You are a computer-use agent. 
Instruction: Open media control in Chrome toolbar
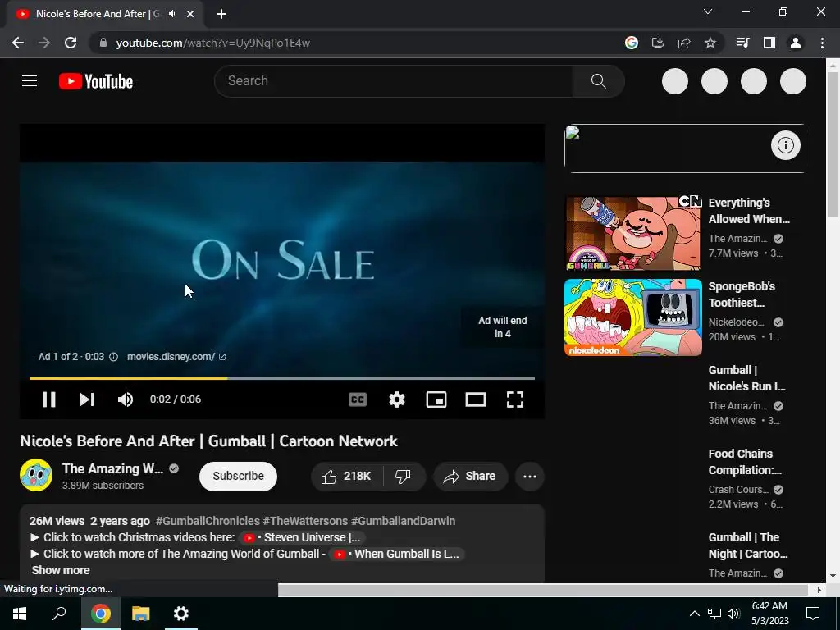tap(742, 43)
